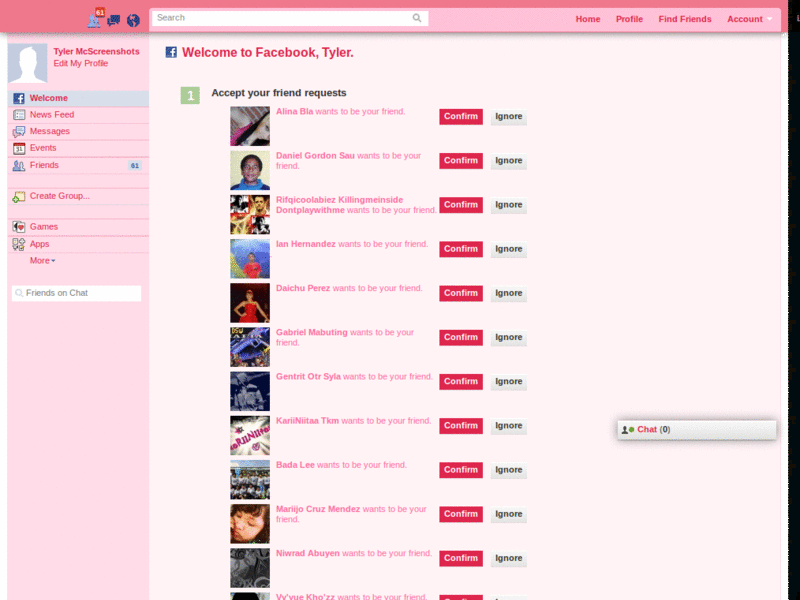The height and width of the screenshot is (600, 800).
Task: Confirm Rifqicoolabiez Killingmeinside friend request
Action: (x=461, y=205)
